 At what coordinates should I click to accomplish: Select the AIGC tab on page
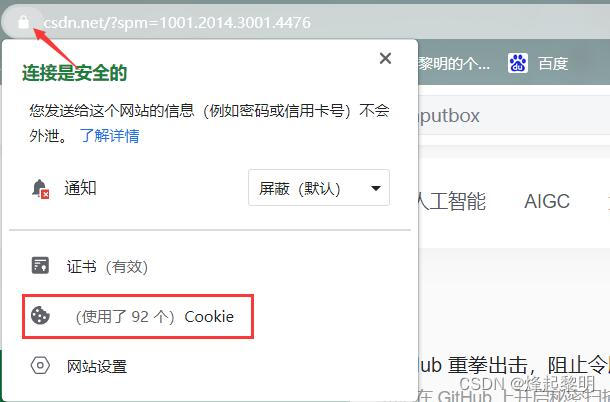pyautogui.click(x=547, y=202)
